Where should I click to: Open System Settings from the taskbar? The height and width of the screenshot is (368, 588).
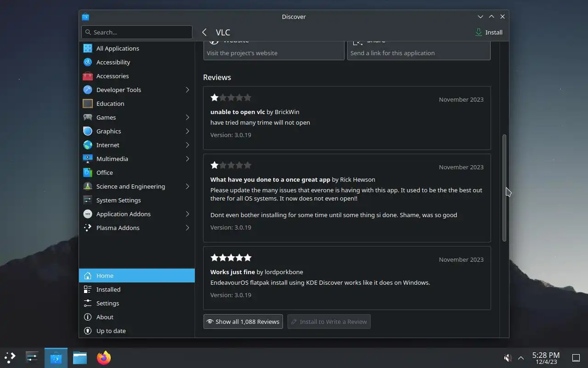coord(32,357)
